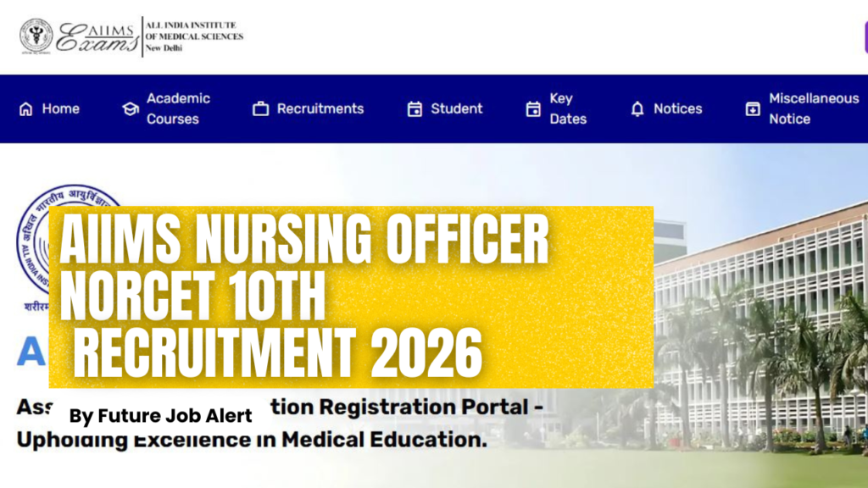This screenshot has height=488, width=868.
Task: Open the Student menu item
Action: (x=445, y=109)
